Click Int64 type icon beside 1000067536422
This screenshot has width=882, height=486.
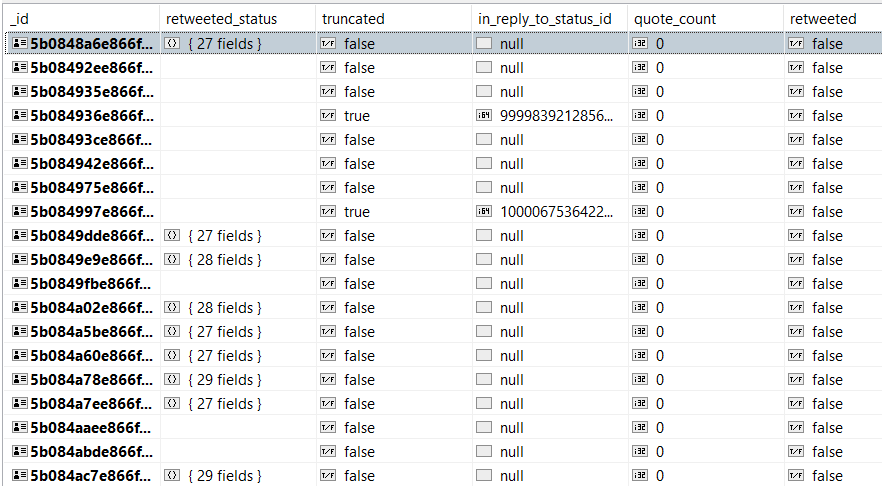[484, 212]
